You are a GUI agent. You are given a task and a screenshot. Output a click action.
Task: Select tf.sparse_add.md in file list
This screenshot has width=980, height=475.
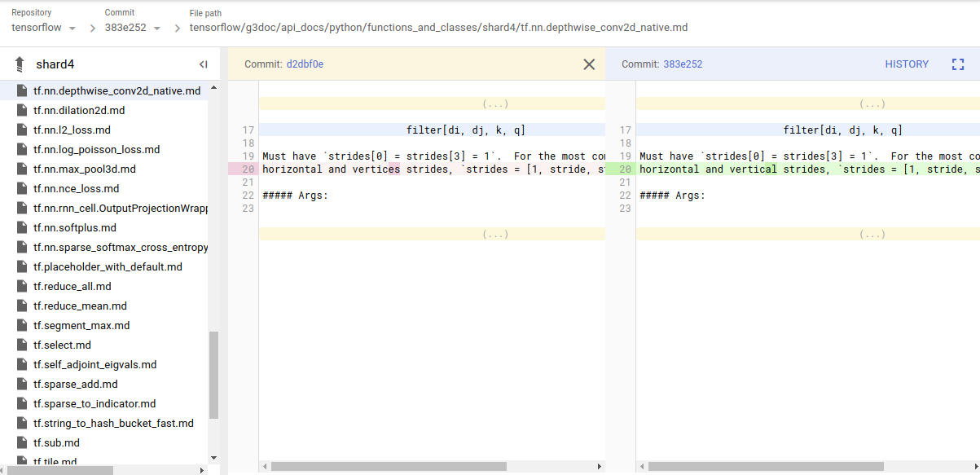(x=76, y=384)
